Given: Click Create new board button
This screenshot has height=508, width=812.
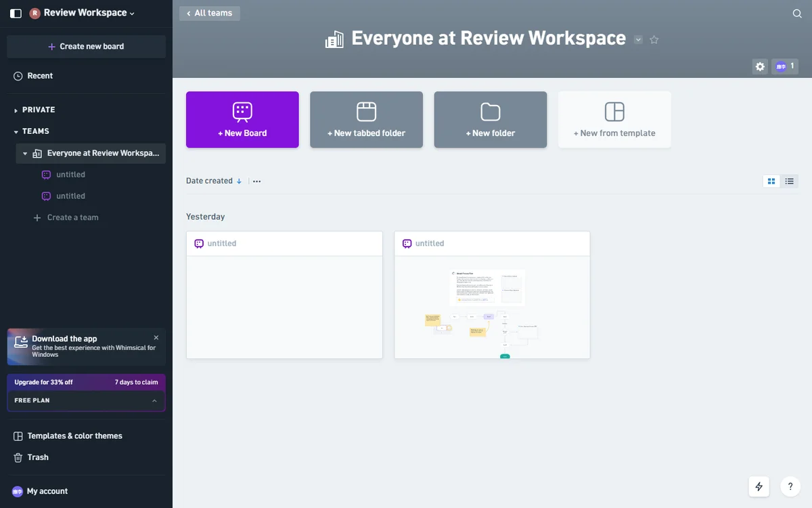Looking at the screenshot, I should [86, 47].
